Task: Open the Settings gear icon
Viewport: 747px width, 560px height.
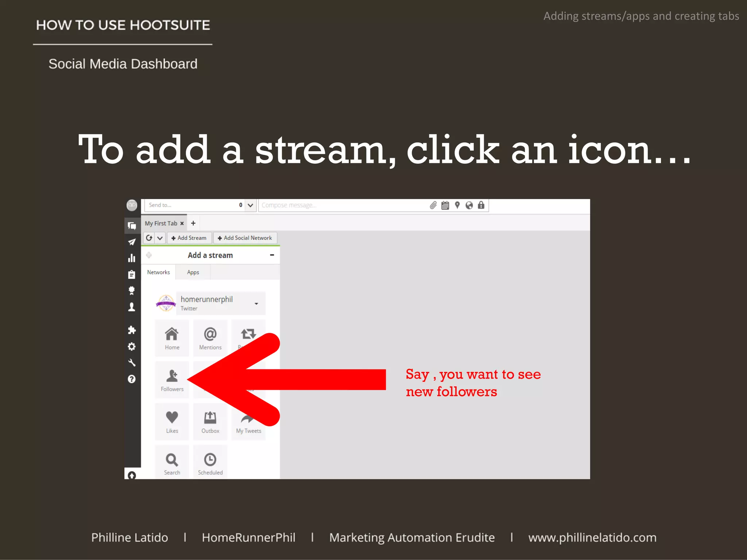Action: pos(132,346)
